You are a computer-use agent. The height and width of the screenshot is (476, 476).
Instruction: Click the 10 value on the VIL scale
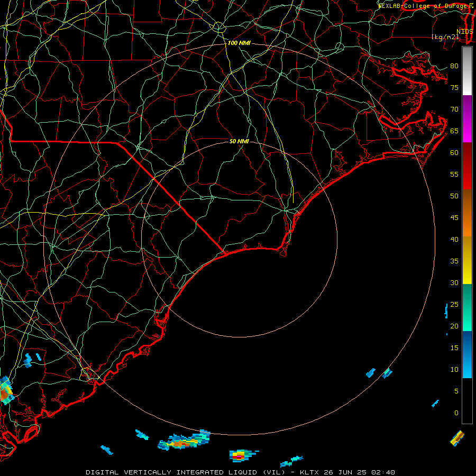point(454,370)
